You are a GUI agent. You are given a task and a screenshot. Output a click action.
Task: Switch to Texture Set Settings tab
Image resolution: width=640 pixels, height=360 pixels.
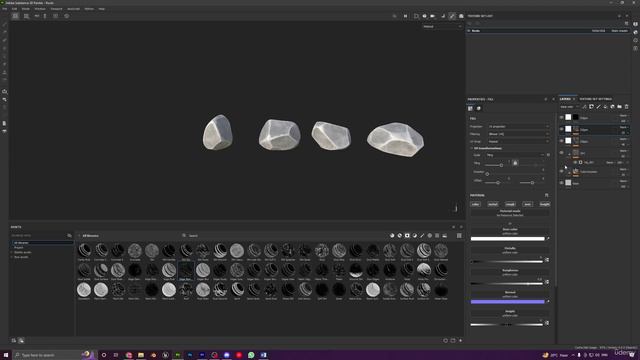(x=596, y=99)
